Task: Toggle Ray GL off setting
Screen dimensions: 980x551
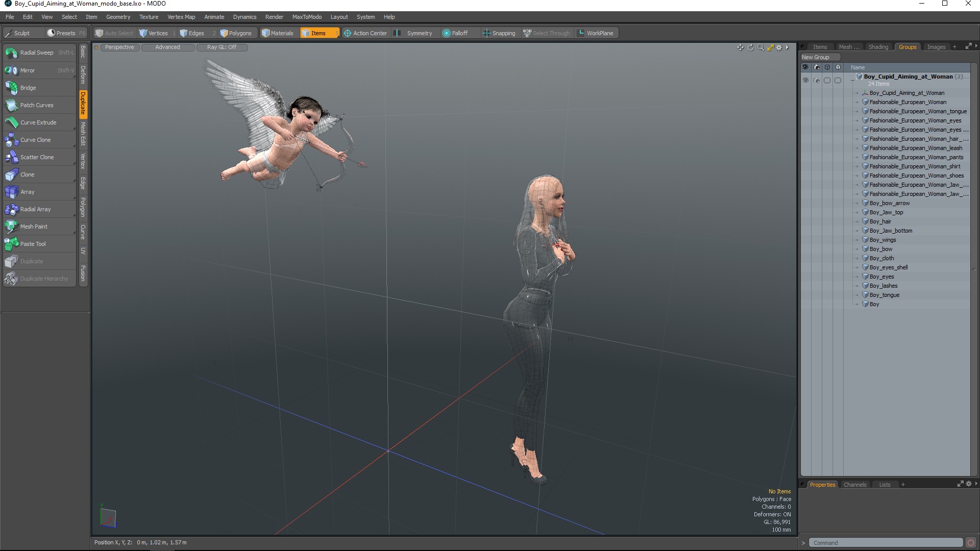Action: click(x=222, y=47)
